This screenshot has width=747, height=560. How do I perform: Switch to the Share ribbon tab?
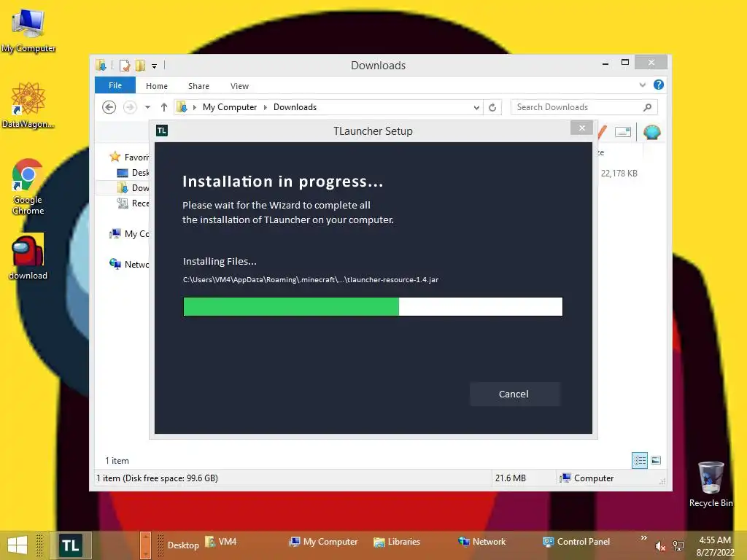[198, 86]
